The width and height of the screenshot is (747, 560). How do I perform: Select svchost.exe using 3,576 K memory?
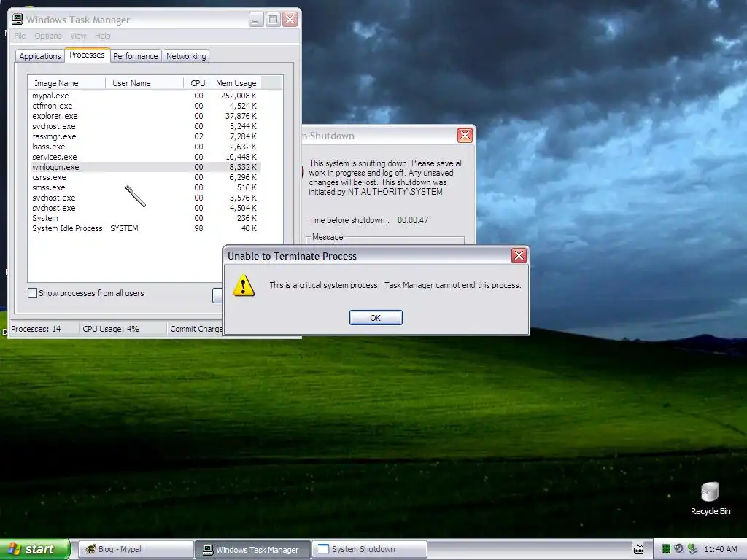point(144,198)
